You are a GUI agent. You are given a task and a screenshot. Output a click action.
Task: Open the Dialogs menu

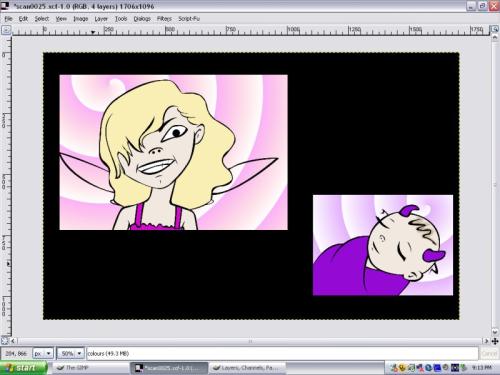point(142,19)
